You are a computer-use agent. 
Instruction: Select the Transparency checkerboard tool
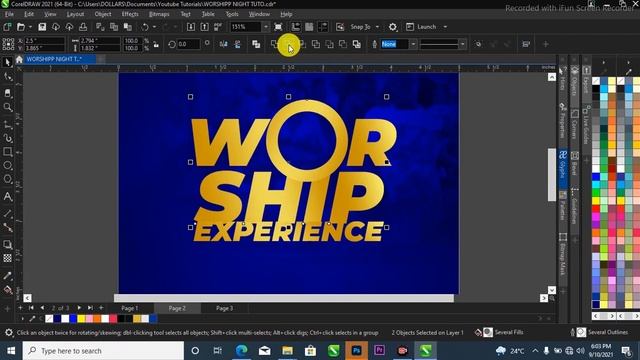pyautogui.click(x=7, y=258)
